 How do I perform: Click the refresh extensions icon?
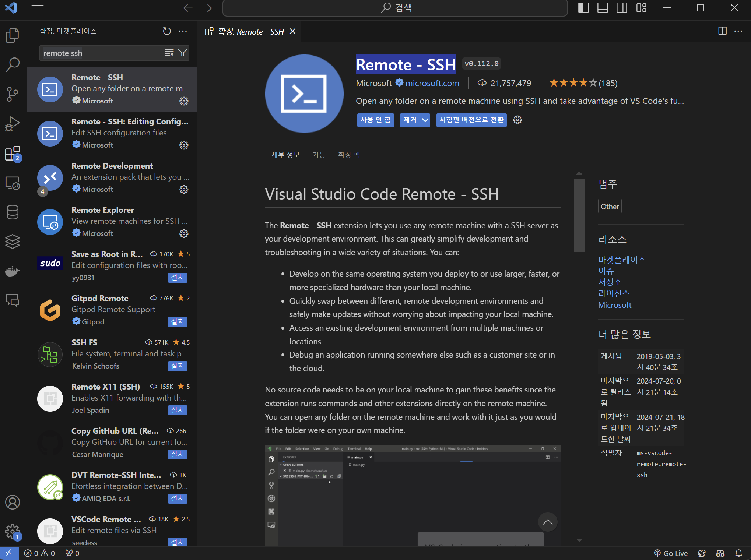pos(167,31)
